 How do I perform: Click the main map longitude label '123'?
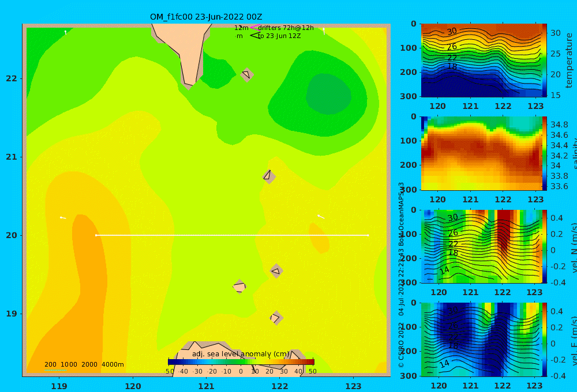click(354, 386)
